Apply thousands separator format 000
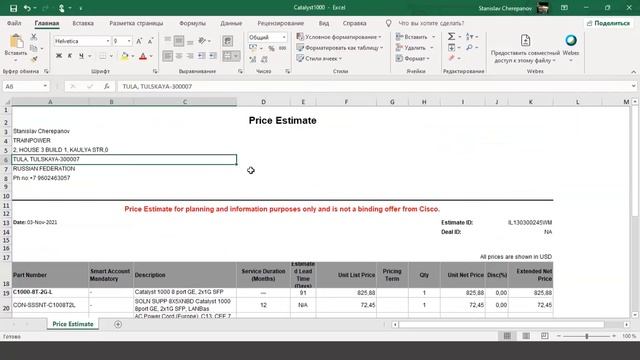Image resolution: width=640 pixels, height=360 pixels. 282,49
